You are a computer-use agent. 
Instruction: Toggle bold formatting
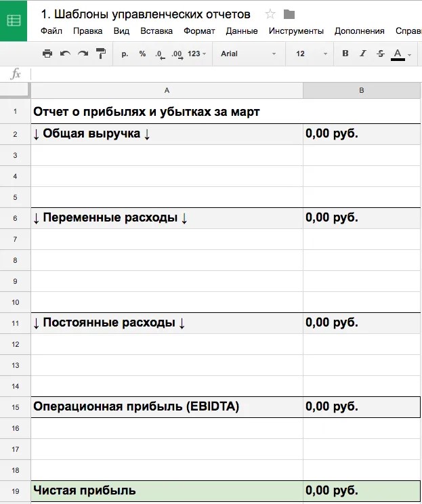[345, 54]
